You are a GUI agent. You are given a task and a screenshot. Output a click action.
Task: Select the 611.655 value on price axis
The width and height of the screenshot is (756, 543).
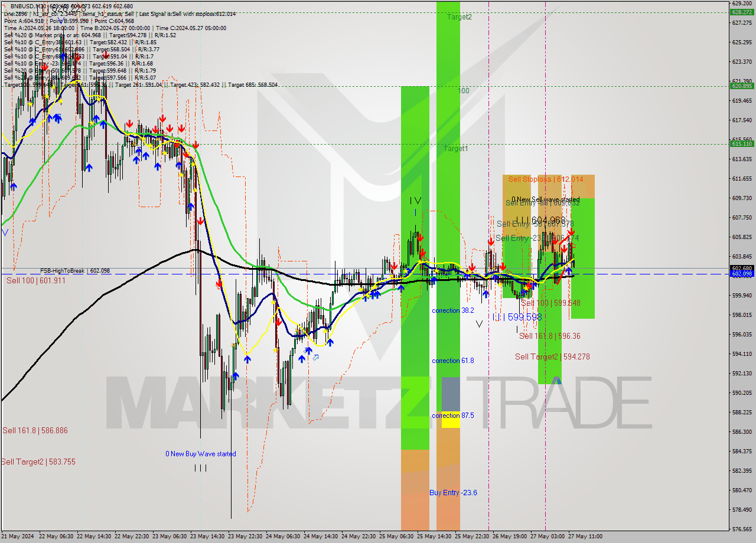[x=741, y=178]
